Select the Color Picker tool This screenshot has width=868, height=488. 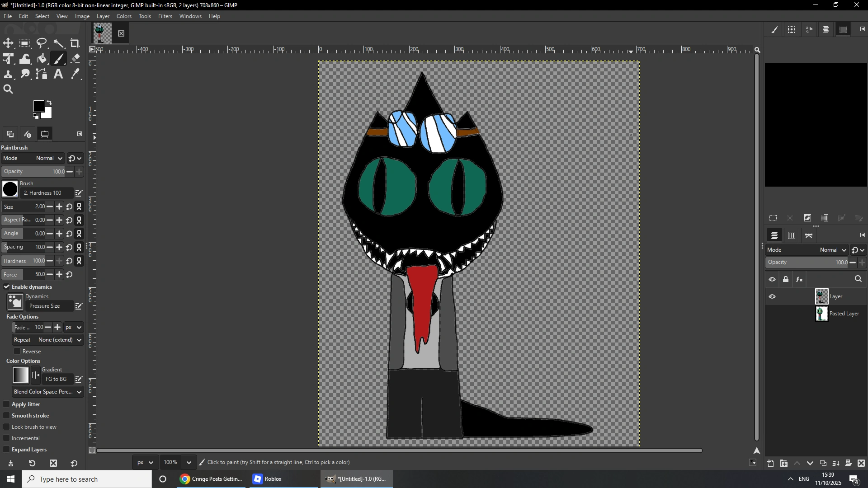[x=75, y=74]
